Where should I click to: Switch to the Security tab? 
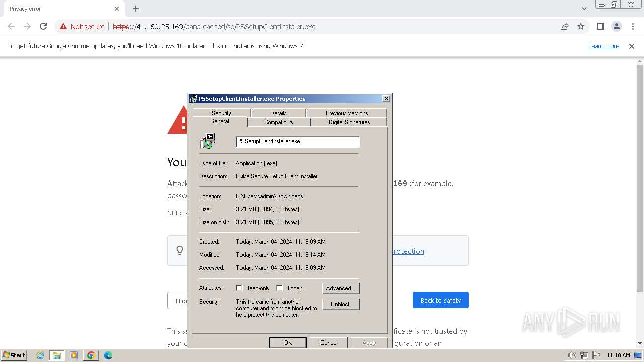tap(221, 113)
